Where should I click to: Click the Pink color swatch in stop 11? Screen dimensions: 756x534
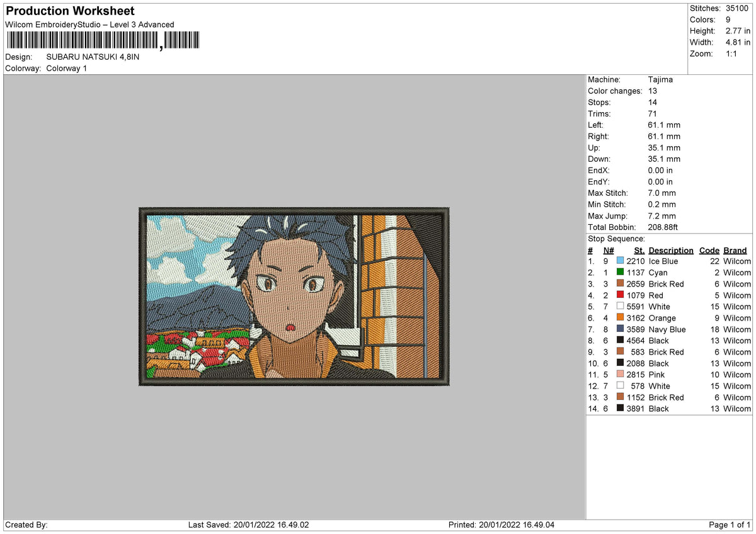(x=621, y=375)
